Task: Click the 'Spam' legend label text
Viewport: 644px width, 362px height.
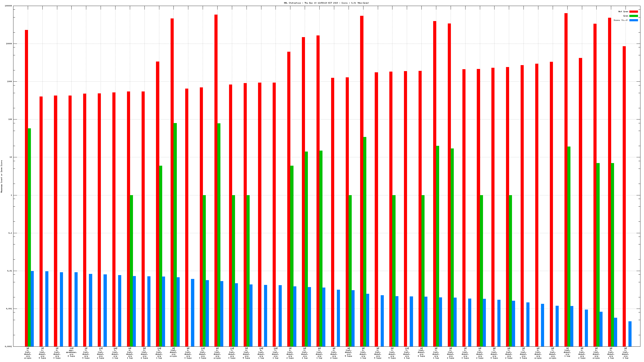Action: pos(625,16)
